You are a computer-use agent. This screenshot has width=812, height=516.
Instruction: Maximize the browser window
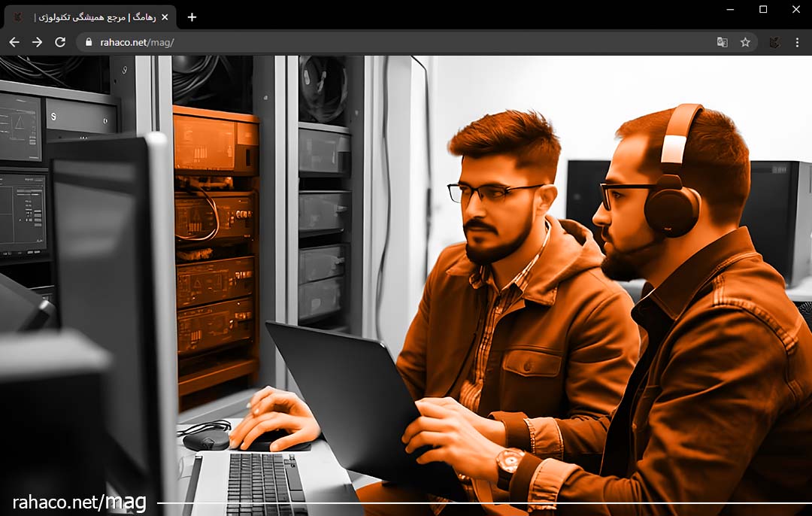pyautogui.click(x=763, y=9)
